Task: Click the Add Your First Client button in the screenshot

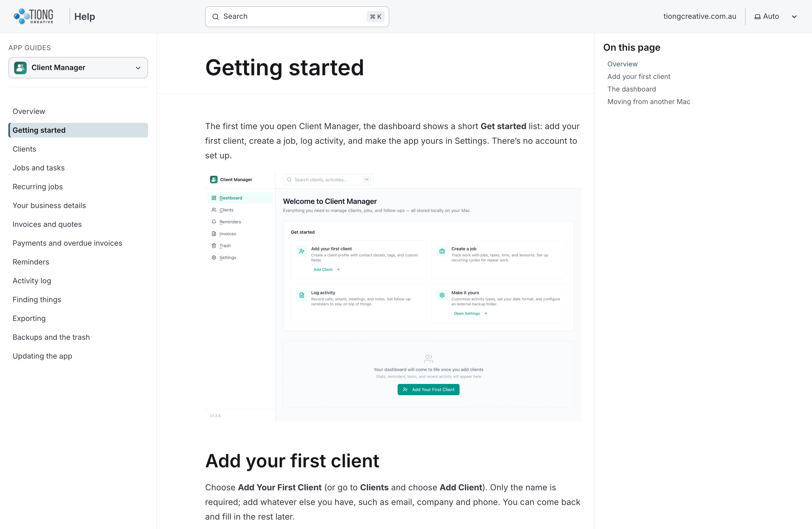Action: pos(428,390)
